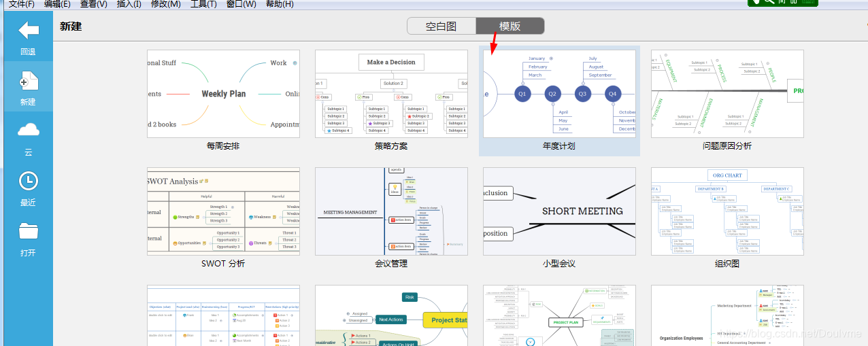Choose the Meeting Management template thumbnail
Viewport: 868px width, 346px height.
(x=391, y=211)
